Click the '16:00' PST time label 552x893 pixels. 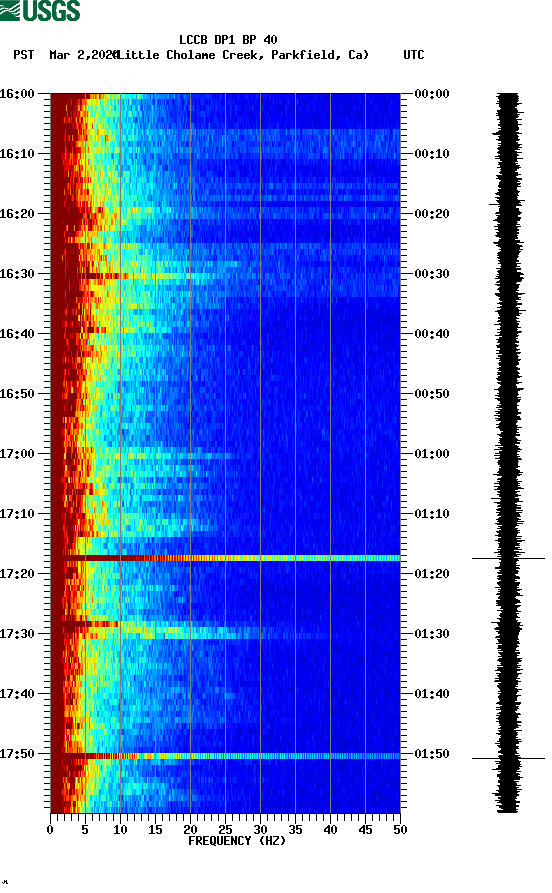[x=17, y=93]
